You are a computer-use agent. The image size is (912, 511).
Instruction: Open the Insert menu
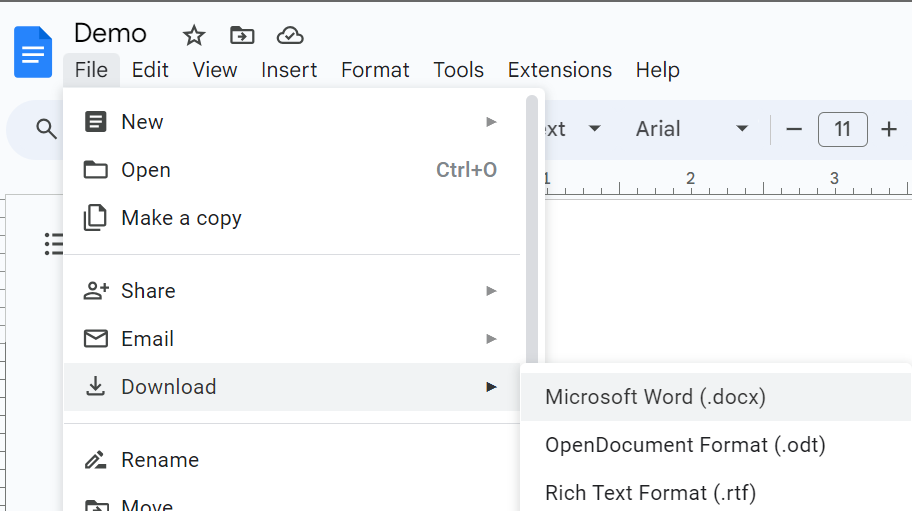289,70
